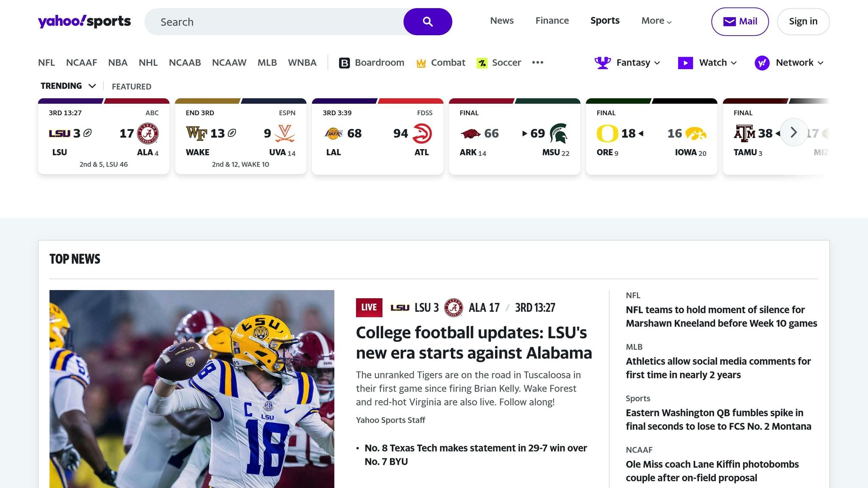Open the ellipsis for more sports
This screenshot has width=868, height=488.
pyautogui.click(x=537, y=62)
